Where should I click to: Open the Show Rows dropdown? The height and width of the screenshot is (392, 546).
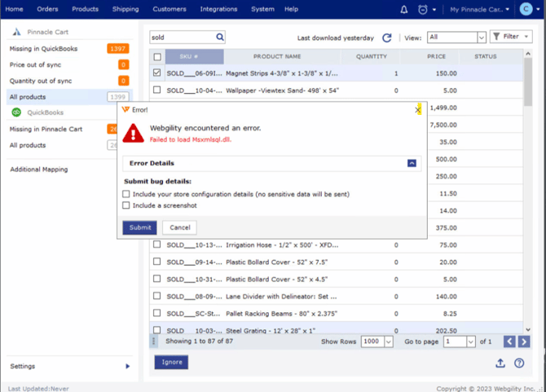[x=377, y=341]
